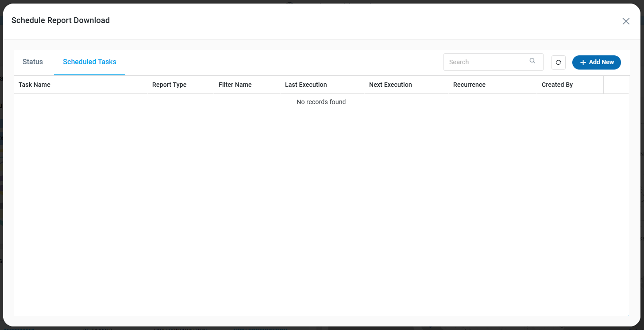
Task: Click the empty table body area
Action: (321, 208)
